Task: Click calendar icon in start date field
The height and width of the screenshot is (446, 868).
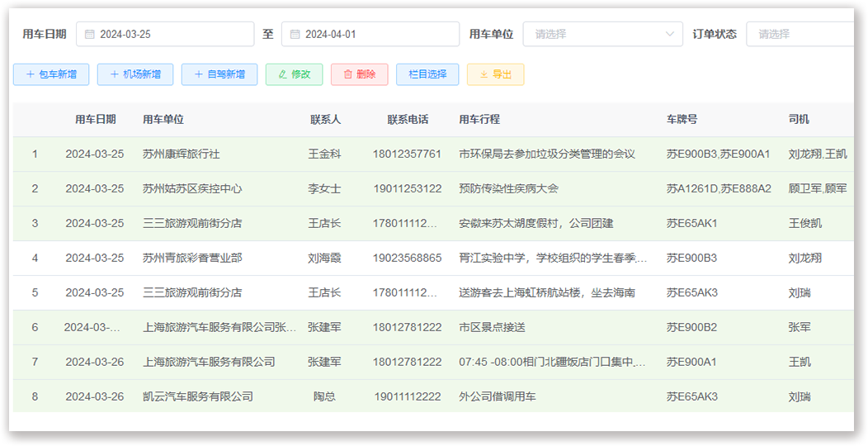Action: point(89,35)
